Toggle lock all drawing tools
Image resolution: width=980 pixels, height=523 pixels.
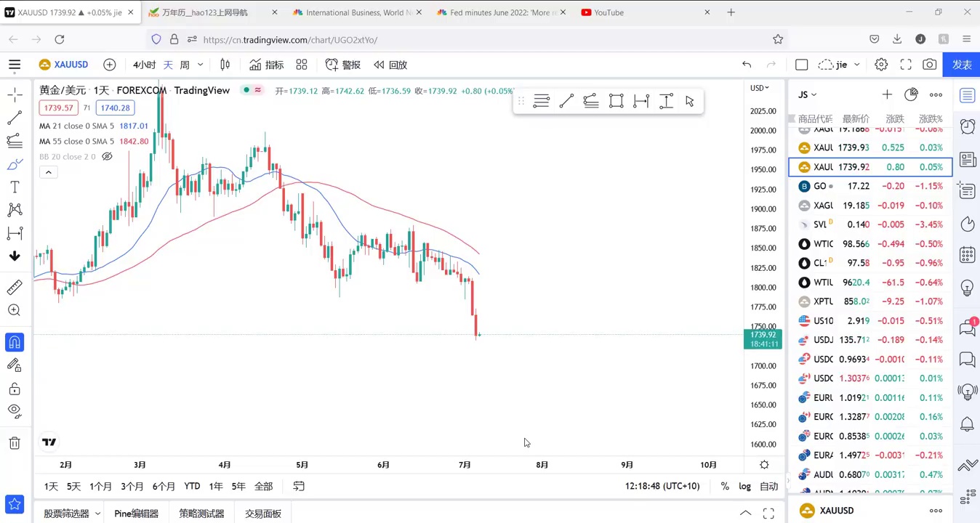pos(15,389)
